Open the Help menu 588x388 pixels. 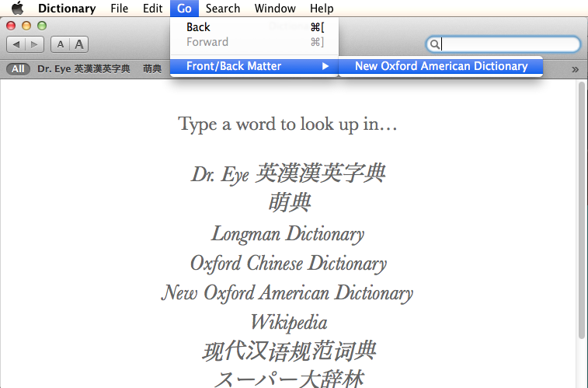point(322,9)
